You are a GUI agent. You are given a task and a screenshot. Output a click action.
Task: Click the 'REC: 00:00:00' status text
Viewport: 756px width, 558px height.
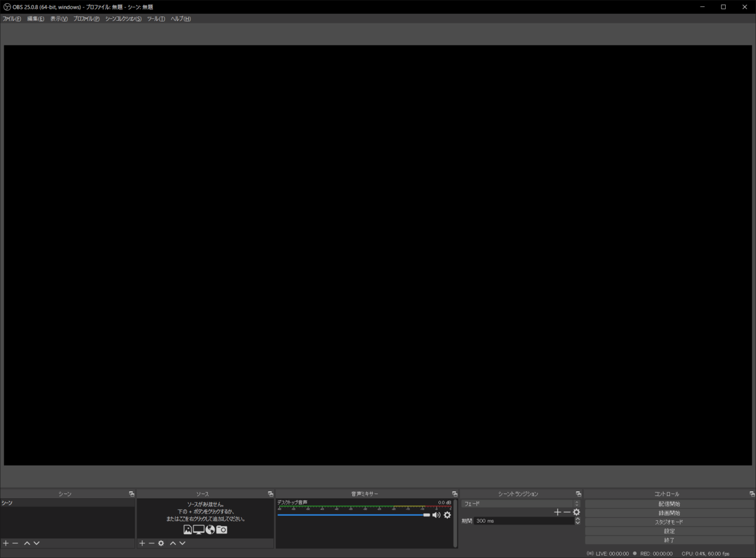pyautogui.click(x=656, y=554)
